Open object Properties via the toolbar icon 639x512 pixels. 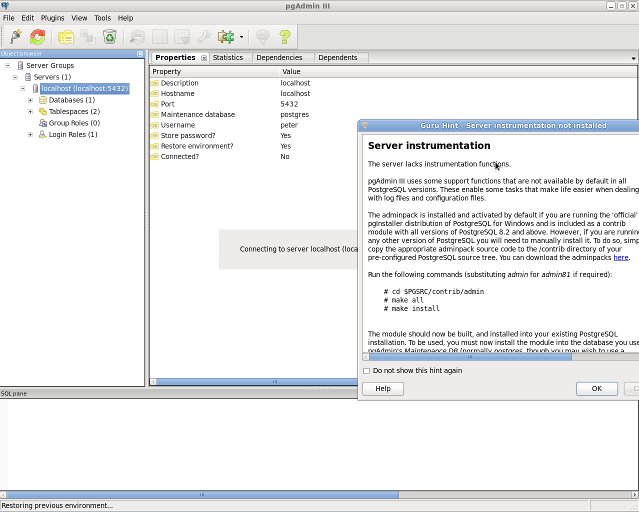(x=66, y=37)
